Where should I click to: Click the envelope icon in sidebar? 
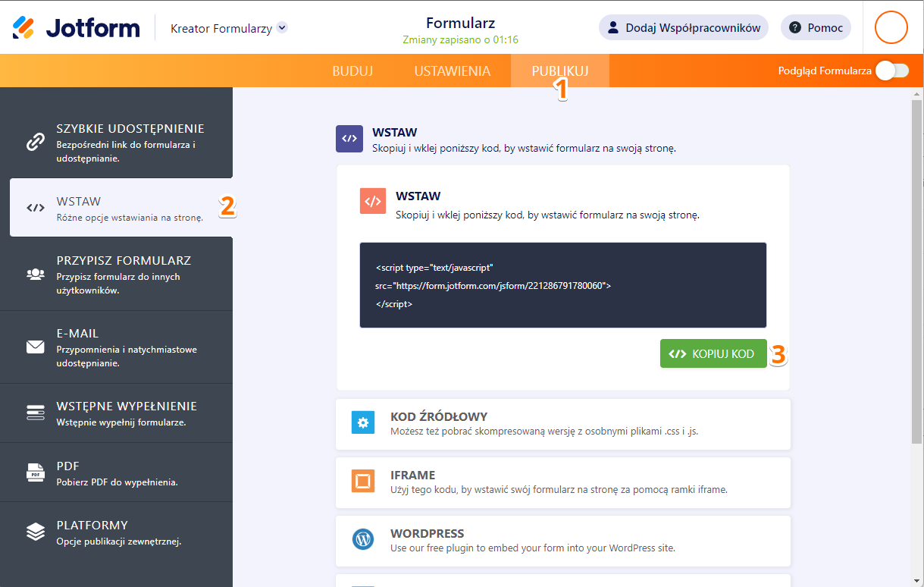click(x=36, y=347)
